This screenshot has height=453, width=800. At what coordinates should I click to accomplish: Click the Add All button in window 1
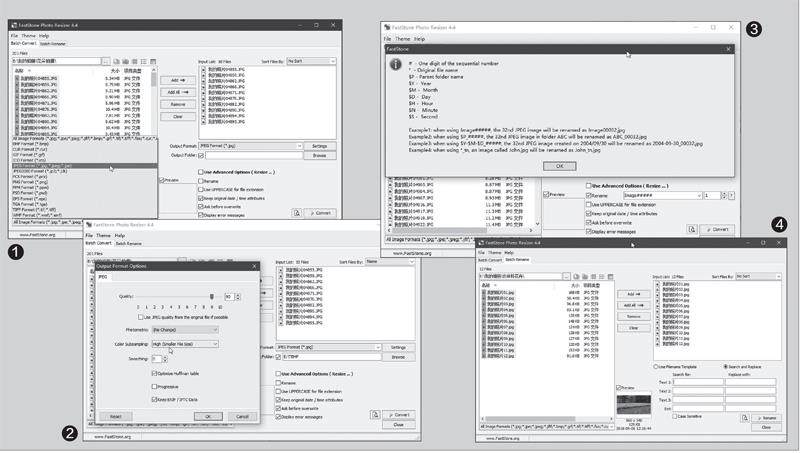point(178,92)
